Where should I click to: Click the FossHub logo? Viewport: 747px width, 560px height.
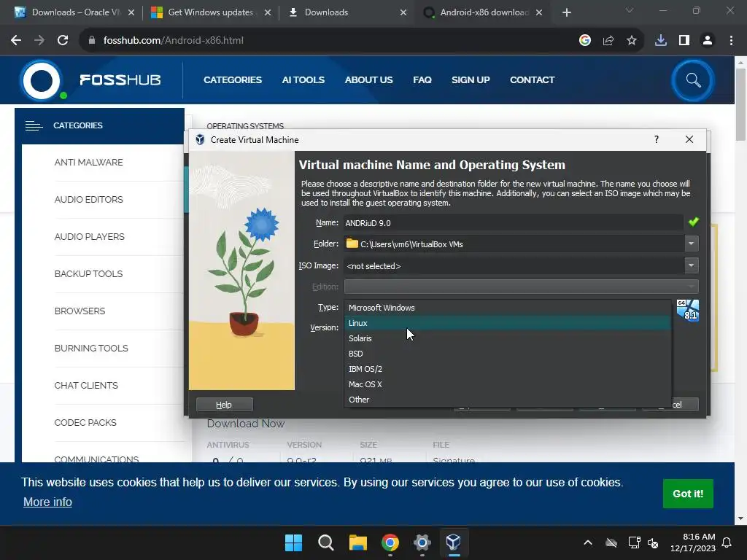click(x=90, y=80)
